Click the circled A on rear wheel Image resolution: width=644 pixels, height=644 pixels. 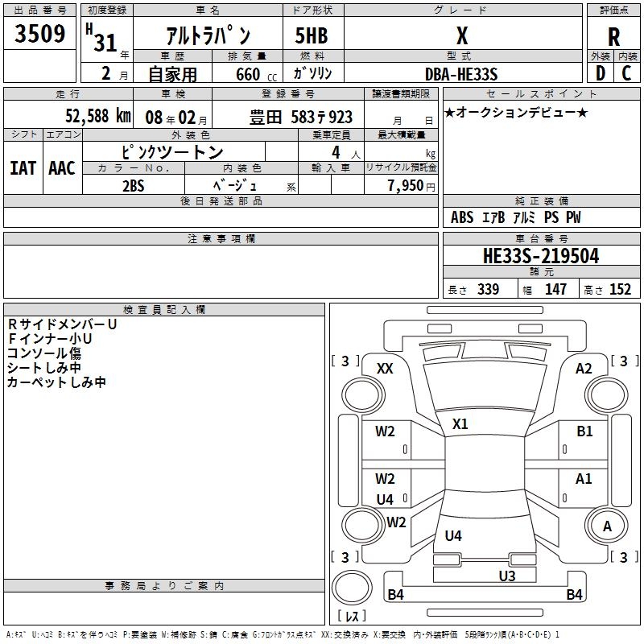coord(607,526)
